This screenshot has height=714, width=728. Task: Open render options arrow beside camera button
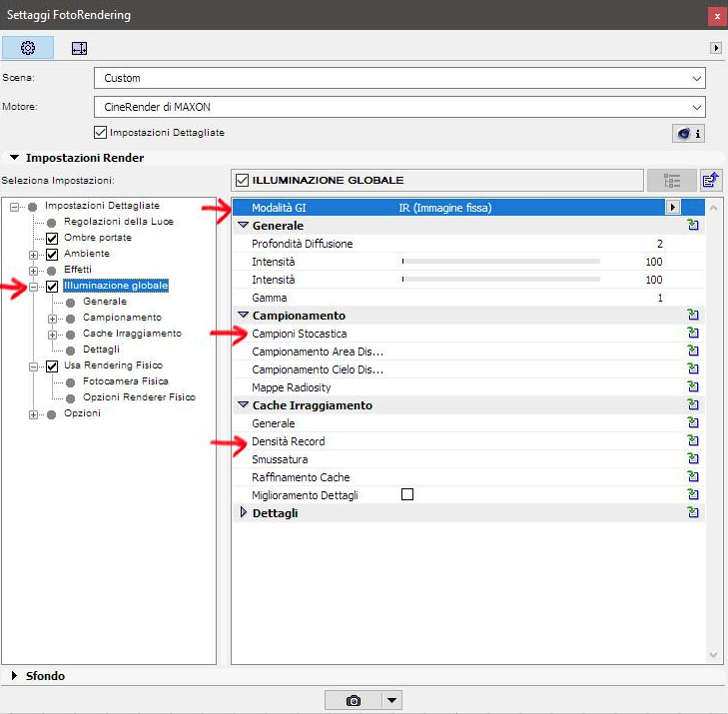click(x=391, y=701)
